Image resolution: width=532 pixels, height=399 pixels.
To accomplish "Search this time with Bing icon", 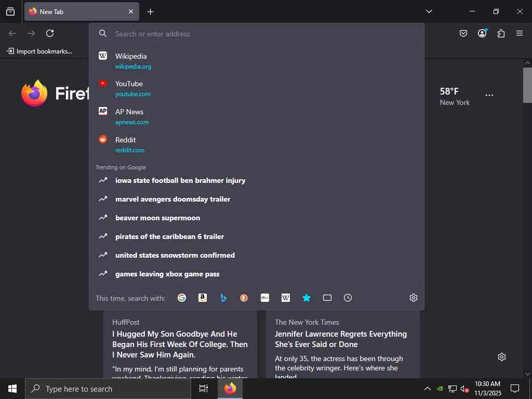I will coord(223,298).
